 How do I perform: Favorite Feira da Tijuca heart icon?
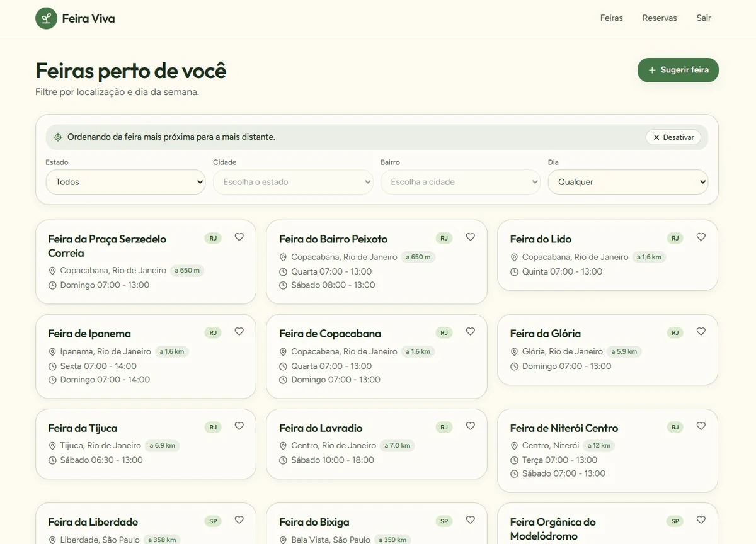239,426
